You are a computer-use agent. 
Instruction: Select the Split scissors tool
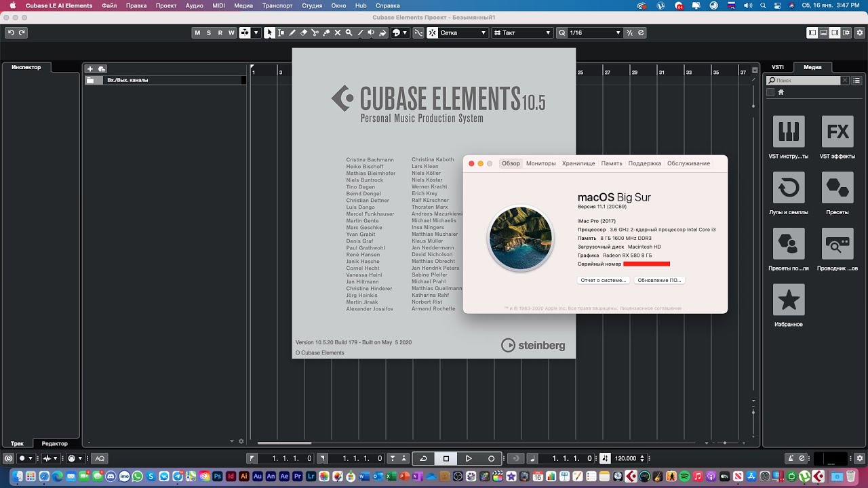click(315, 33)
